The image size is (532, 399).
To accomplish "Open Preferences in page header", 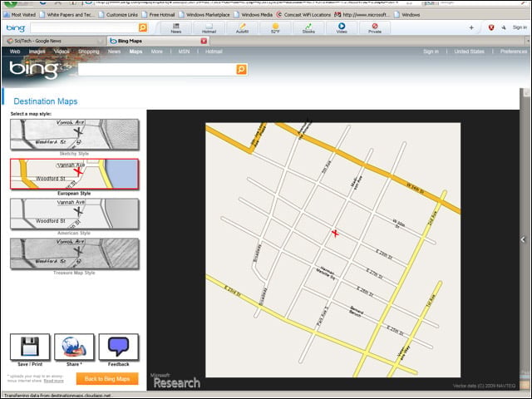I will pos(514,52).
